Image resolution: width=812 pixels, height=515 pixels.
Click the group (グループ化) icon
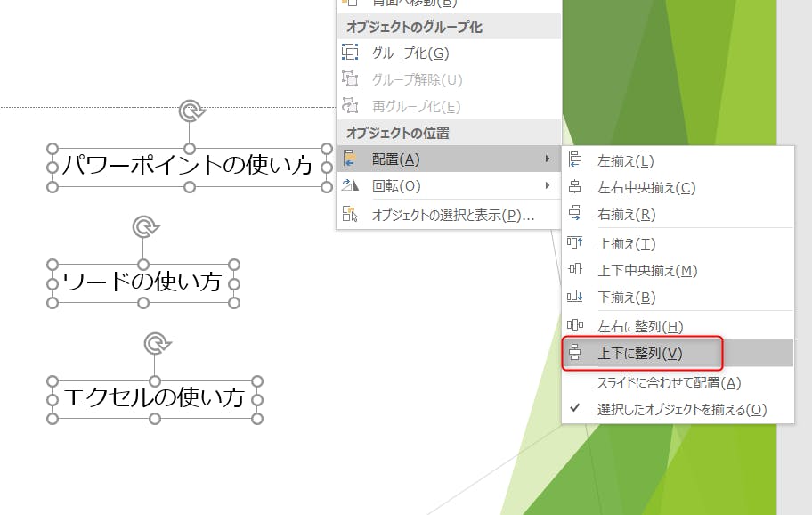pyautogui.click(x=350, y=53)
